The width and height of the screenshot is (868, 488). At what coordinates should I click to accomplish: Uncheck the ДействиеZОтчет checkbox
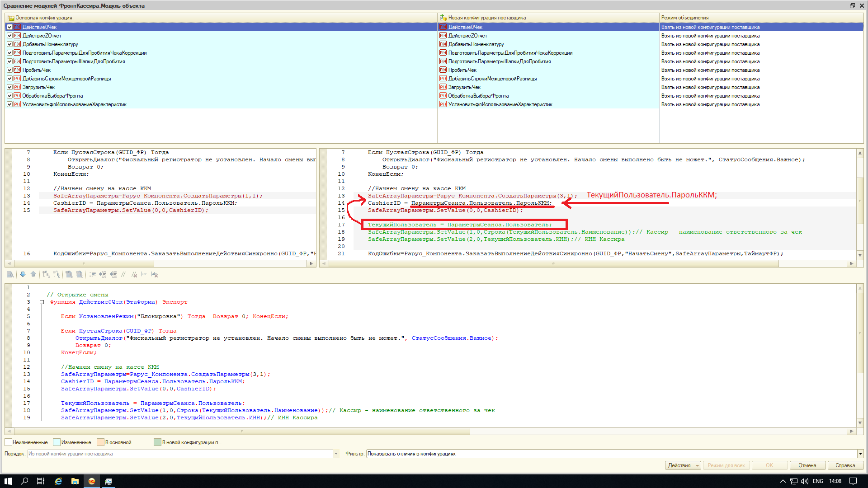[9, 36]
